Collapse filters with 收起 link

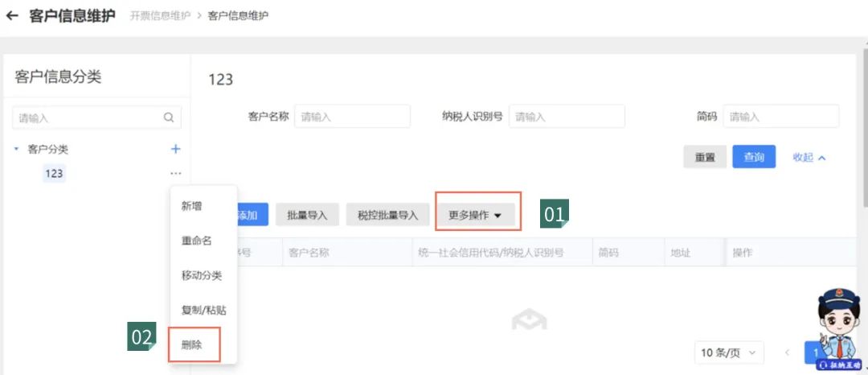point(809,157)
